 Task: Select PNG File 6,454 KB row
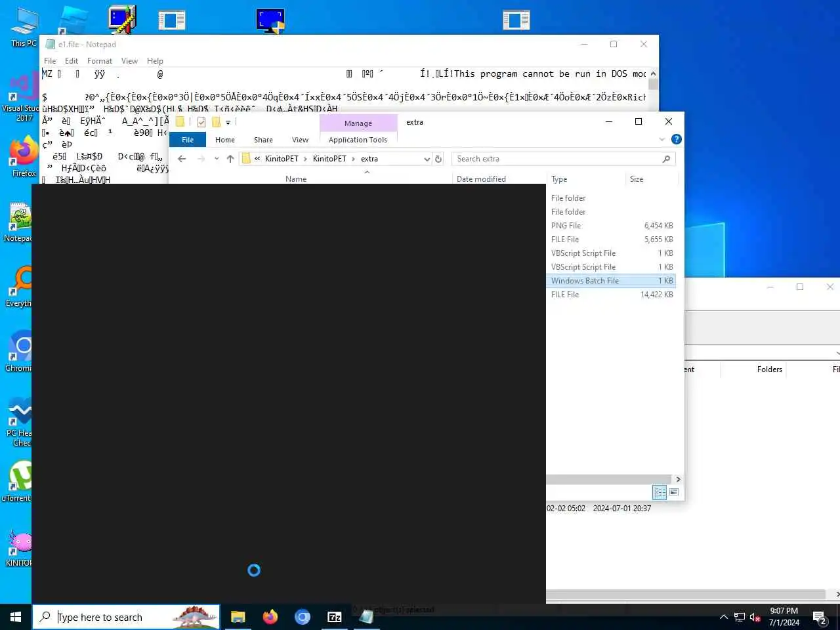612,226
